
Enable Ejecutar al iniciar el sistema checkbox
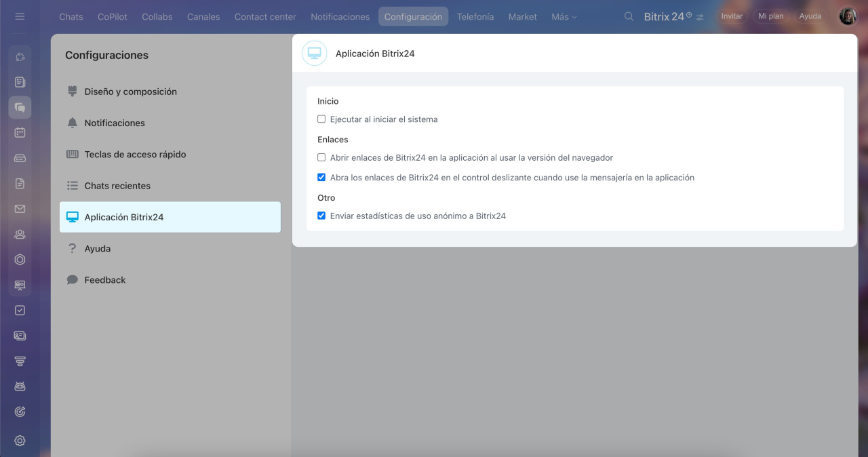(x=321, y=119)
